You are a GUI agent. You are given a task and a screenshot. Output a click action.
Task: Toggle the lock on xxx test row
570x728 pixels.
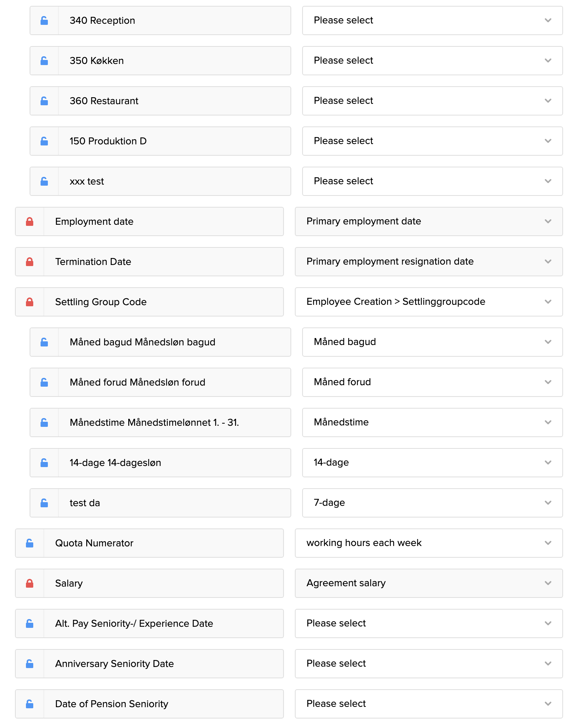coord(44,181)
